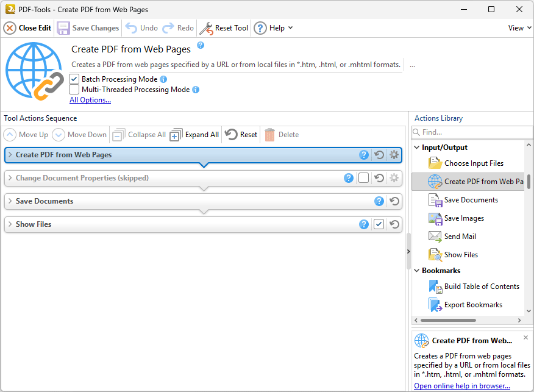Click the Actions Library horizontal scrollbar
This screenshot has height=392, width=534.
coord(448,320)
